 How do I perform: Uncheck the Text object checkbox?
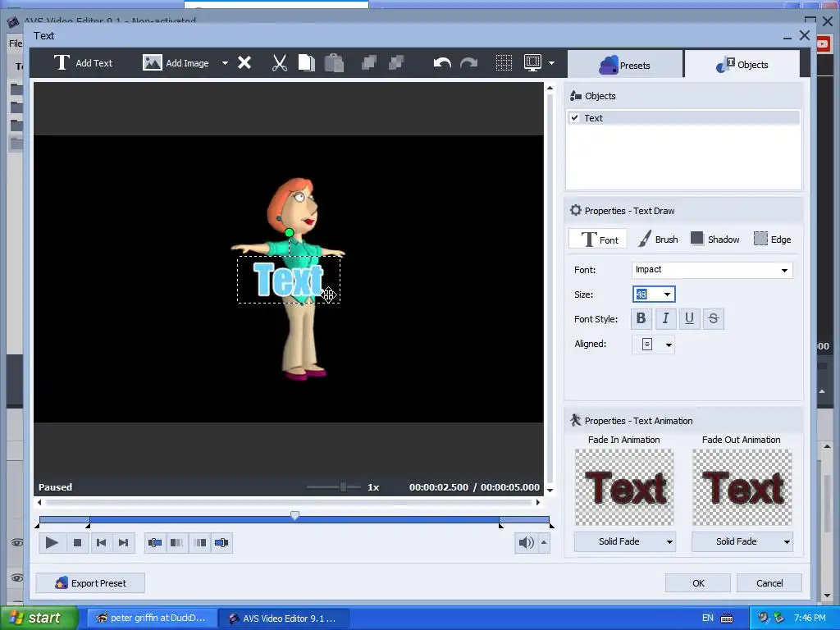(x=575, y=118)
